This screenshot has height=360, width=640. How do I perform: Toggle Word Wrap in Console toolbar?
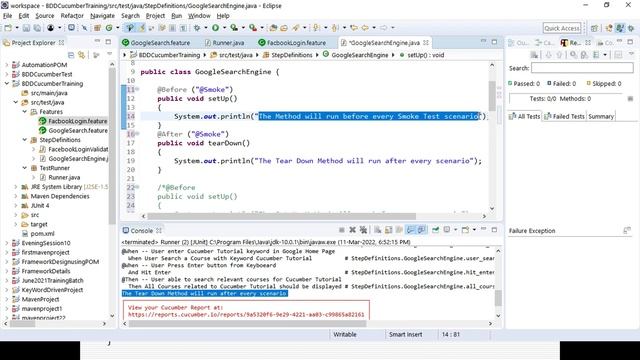coord(399,230)
